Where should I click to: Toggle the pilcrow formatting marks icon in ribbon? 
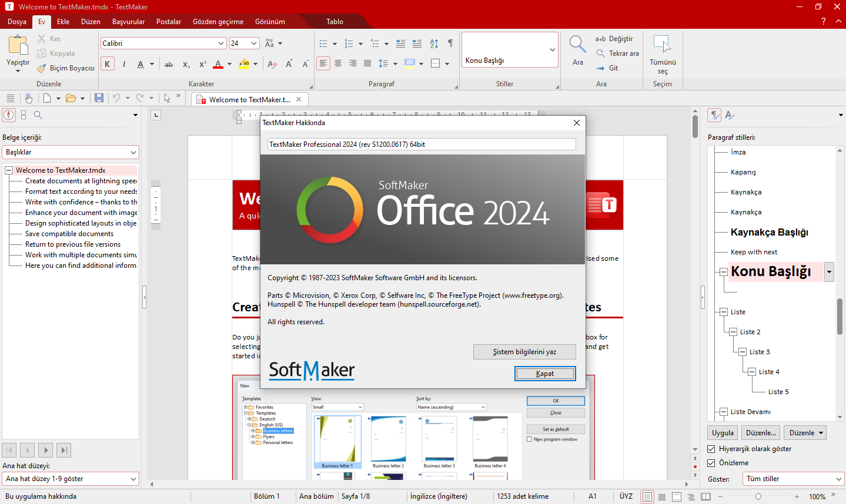coord(450,43)
